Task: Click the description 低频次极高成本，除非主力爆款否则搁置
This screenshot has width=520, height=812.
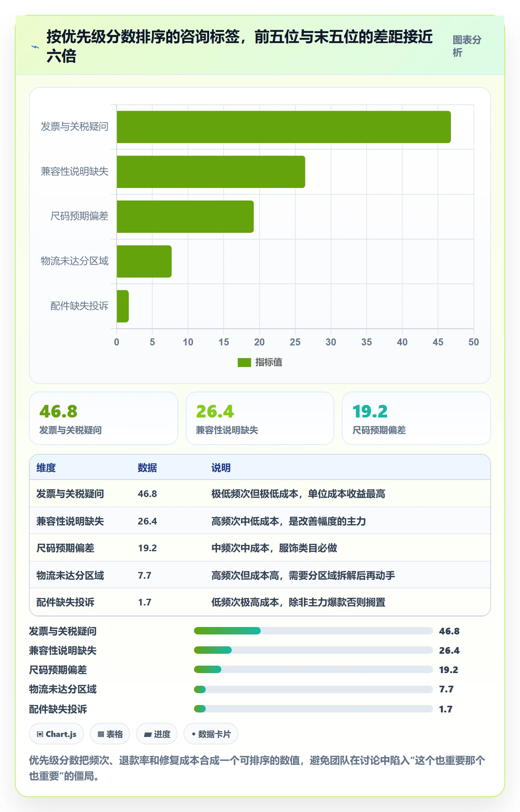Action: pos(298,602)
